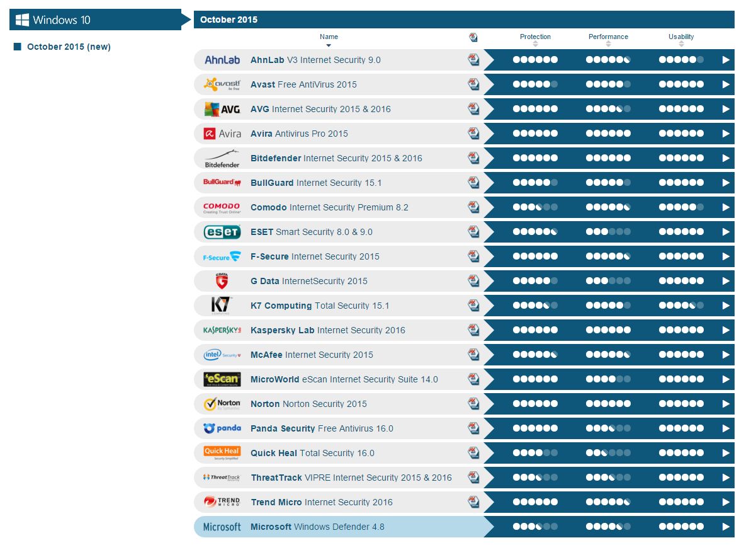Click the certificate icon in the ESET row

(473, 232)
